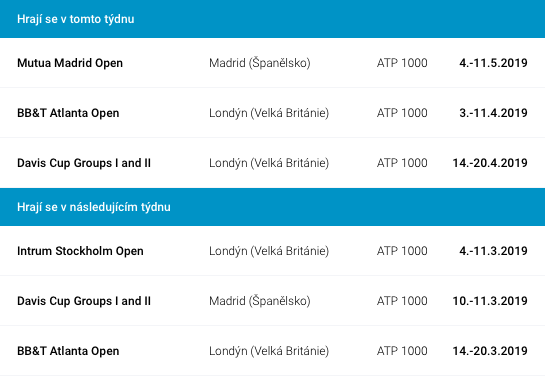
Task: Click the date 4.-11.5.2019
Action: point(493,63)
